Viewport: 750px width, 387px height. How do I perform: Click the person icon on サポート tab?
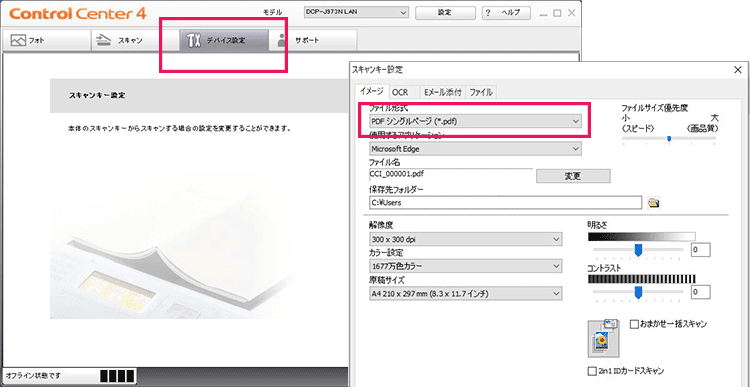282,41
